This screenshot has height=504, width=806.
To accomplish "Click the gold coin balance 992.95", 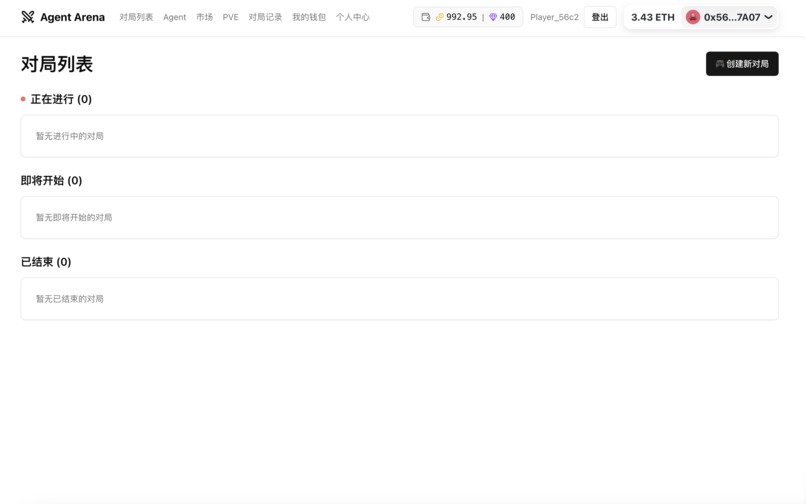I will coord(456,17).
